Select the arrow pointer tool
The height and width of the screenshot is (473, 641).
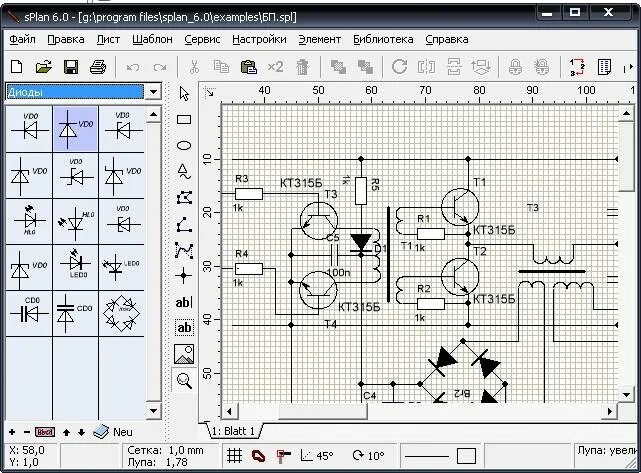pos(184,94)
